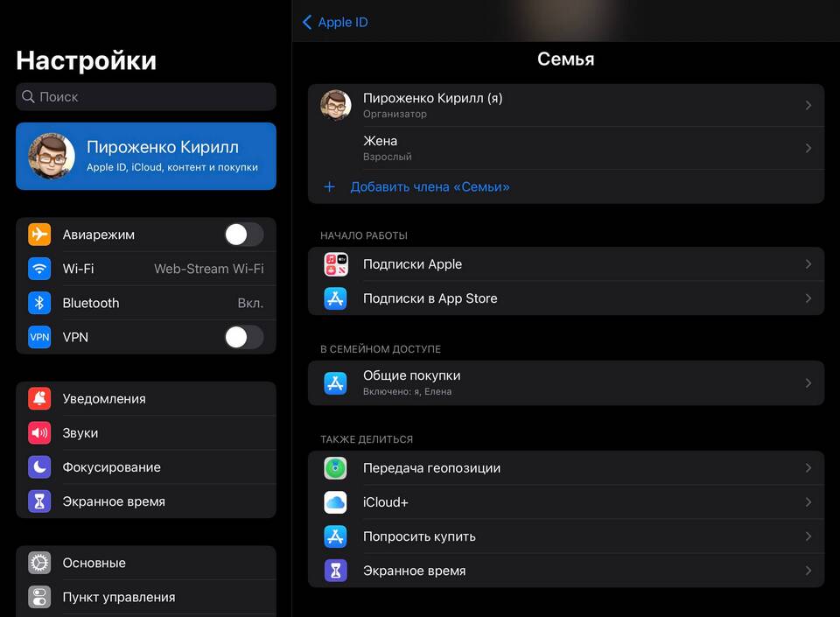Tap Попросить купить label

click(419, 536)
